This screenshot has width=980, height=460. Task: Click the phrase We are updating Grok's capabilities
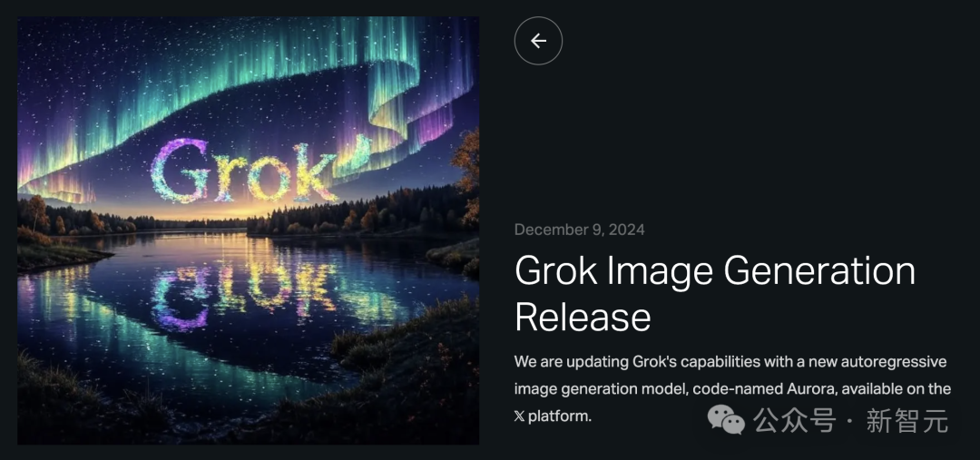(628, 362)
